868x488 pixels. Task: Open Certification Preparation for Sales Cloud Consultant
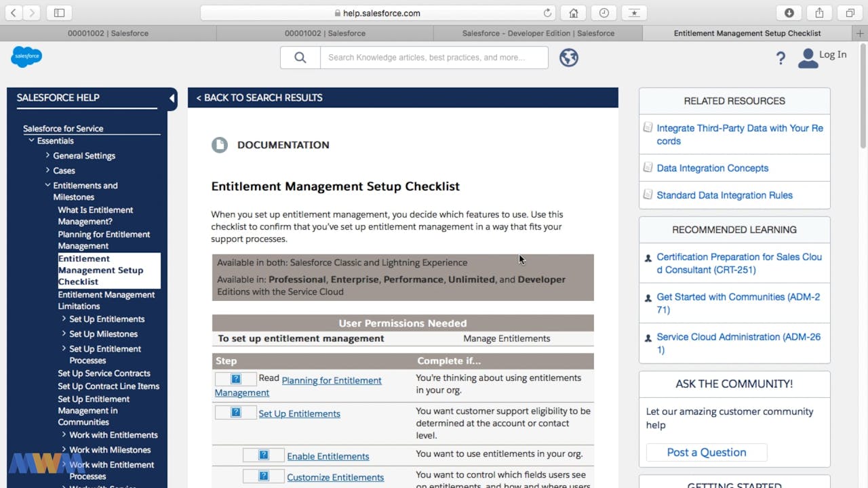coord(739,263)
